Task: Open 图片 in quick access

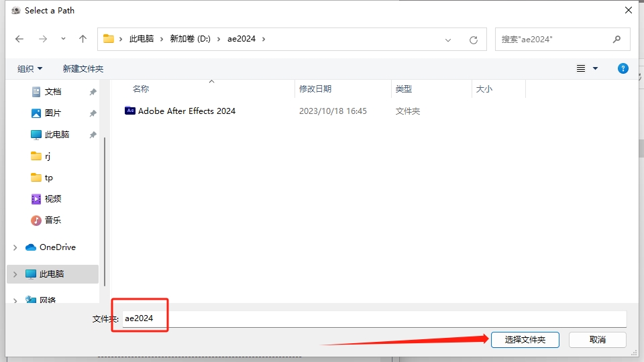Action: 52,113
